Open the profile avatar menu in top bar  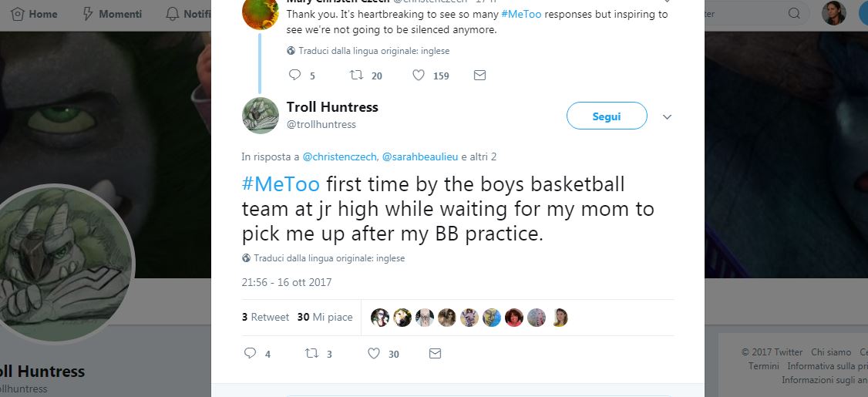tap(833, 13)
